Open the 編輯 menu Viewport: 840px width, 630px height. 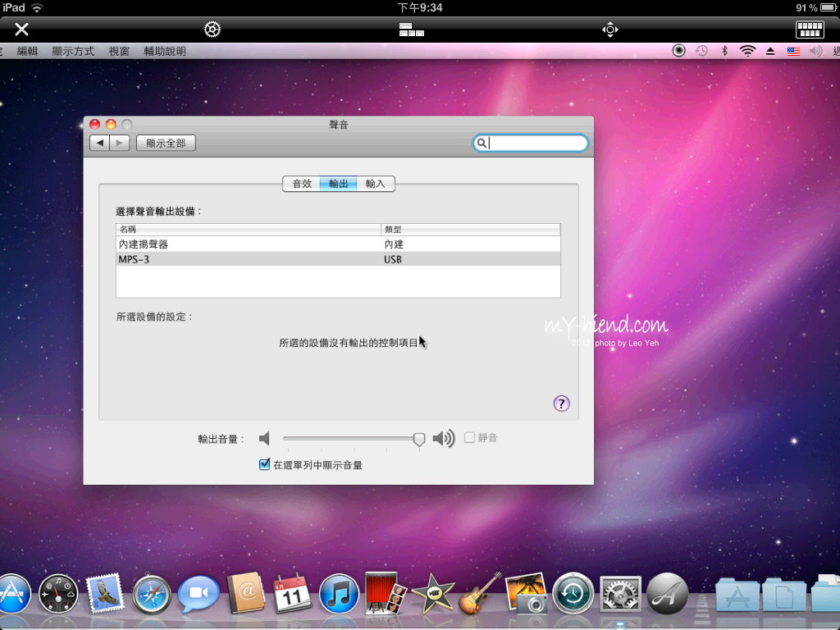(x=27, y=52)
